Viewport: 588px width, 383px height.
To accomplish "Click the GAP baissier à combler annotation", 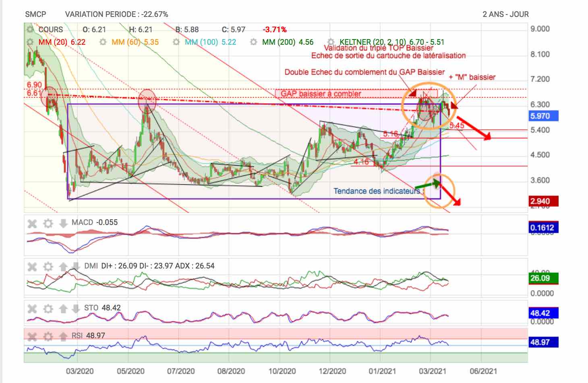I will pyautogui.click(x=321, y=94).
